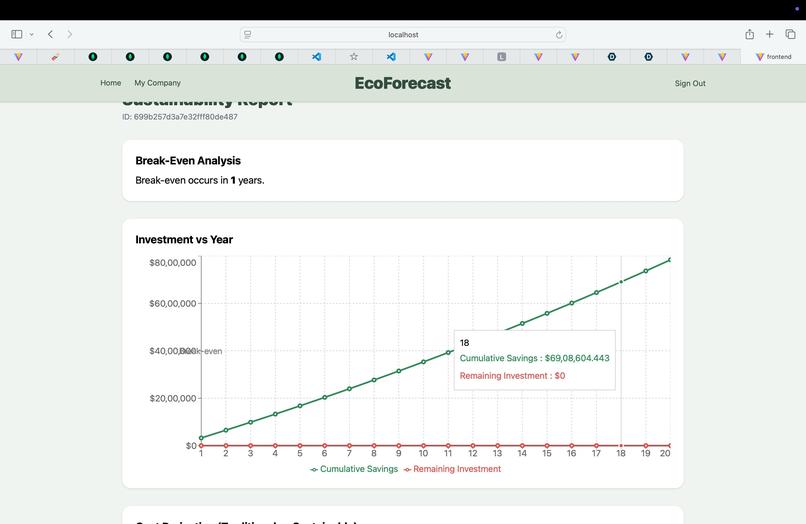Open the green-circle tab beside the pink tab
The height and width of the screenshot is (524, 806).
(93, 57)
